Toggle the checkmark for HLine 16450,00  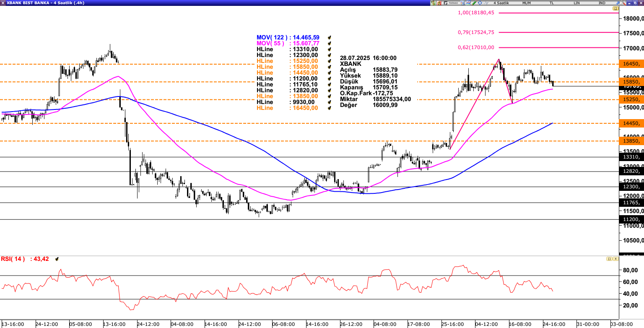pos(330,108)
